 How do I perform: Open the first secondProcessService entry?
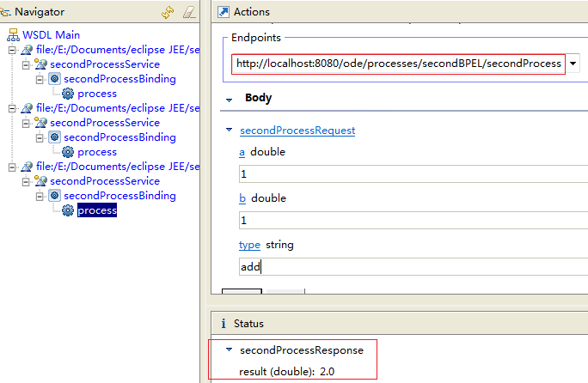click(x=105, y=64)
